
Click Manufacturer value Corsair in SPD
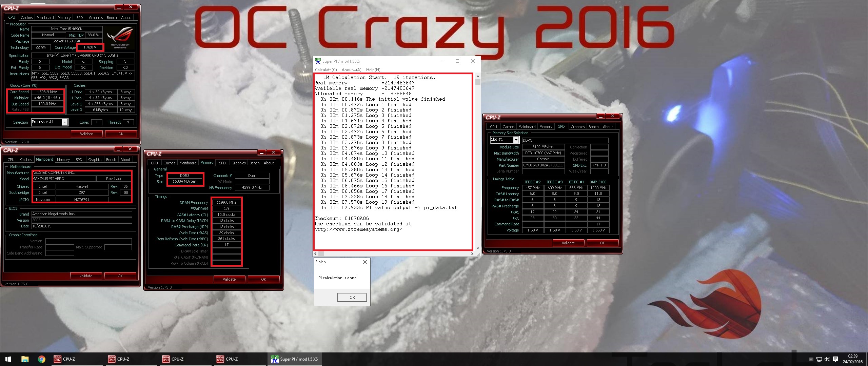(x=543, y=159)
